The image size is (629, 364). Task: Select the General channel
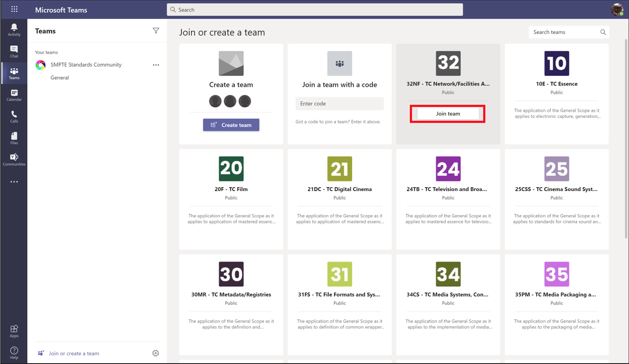(x=60, y=78)
